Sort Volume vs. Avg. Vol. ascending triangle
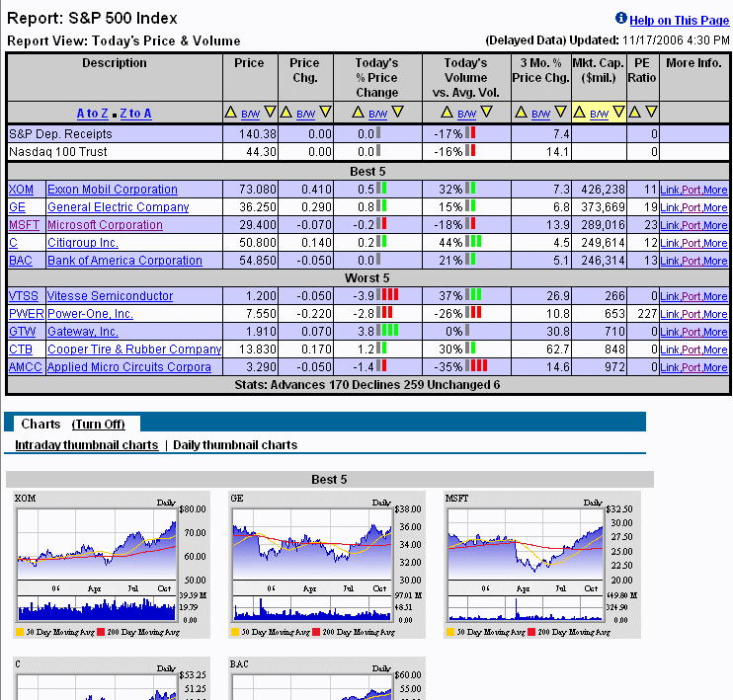This screenshot has width=733, height=700. [x=447, y=113]
